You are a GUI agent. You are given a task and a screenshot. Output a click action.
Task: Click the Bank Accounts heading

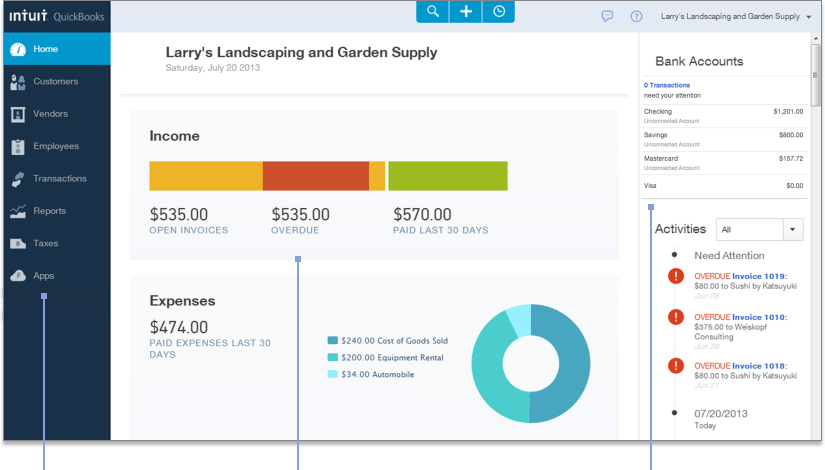click(699, 62)
